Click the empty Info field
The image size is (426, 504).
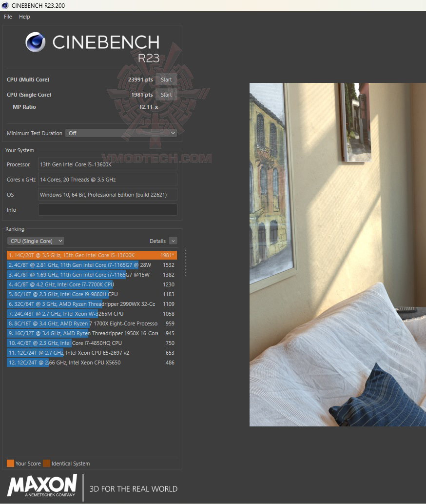108,210
